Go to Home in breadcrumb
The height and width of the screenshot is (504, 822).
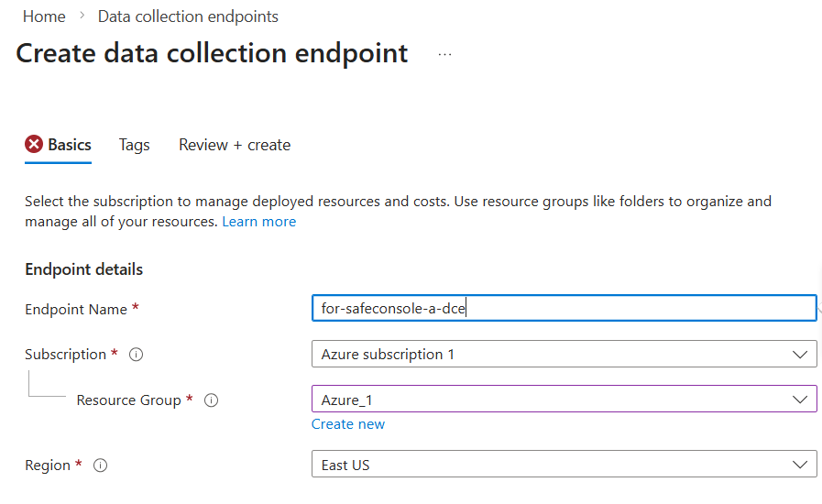click(44, 16)
